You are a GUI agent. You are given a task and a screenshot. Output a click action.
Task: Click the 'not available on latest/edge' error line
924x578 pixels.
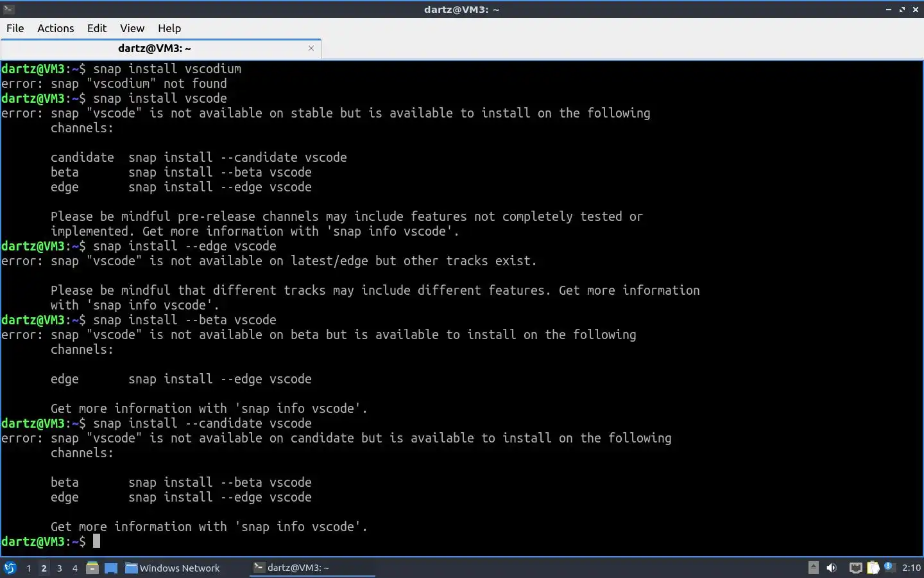(x=269, y=261)
